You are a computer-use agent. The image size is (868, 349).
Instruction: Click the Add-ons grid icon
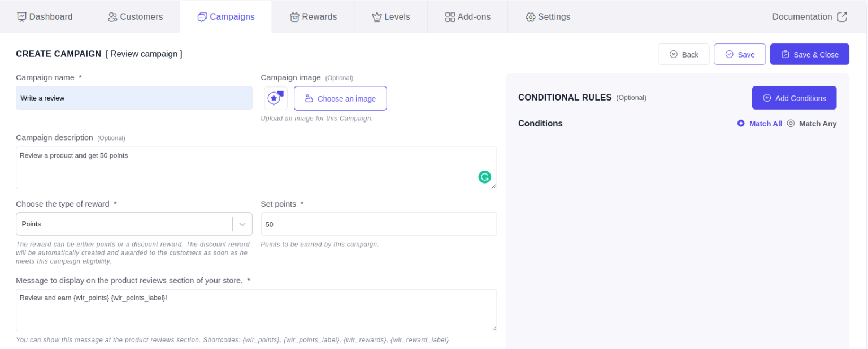point(450,17)
